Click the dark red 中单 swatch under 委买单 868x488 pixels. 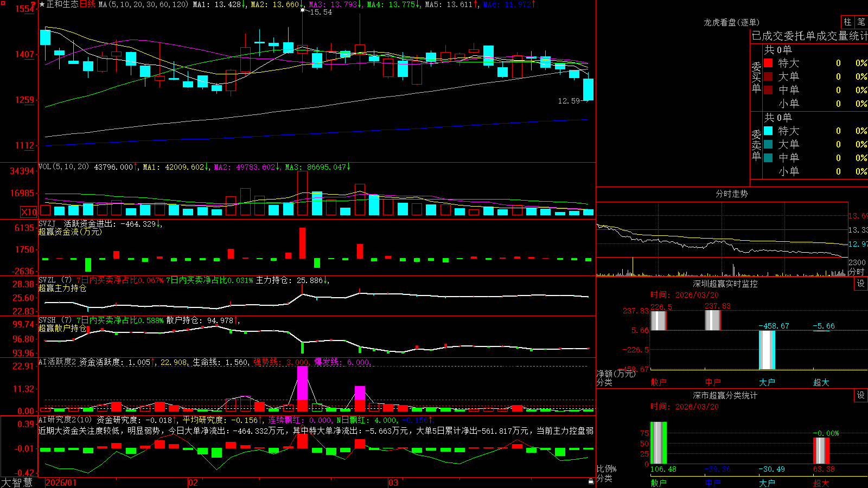click(x=768, y=90)
